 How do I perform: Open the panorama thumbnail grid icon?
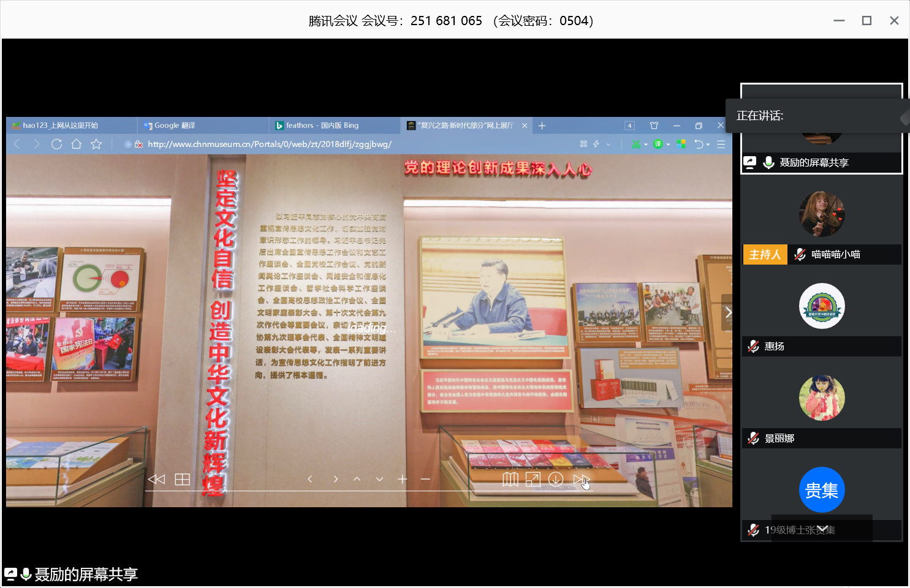click(x=182, y=480)
